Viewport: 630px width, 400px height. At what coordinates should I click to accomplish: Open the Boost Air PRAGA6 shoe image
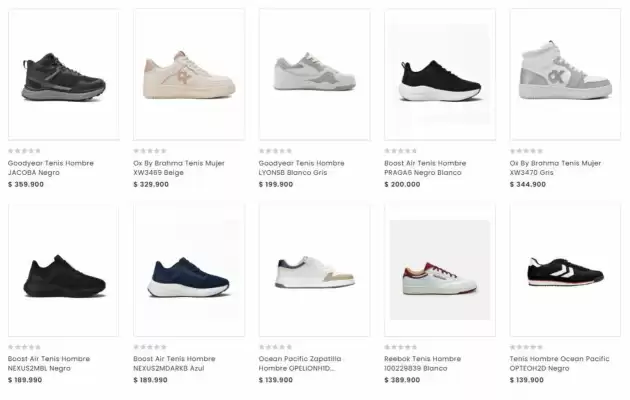pos(439,74)
